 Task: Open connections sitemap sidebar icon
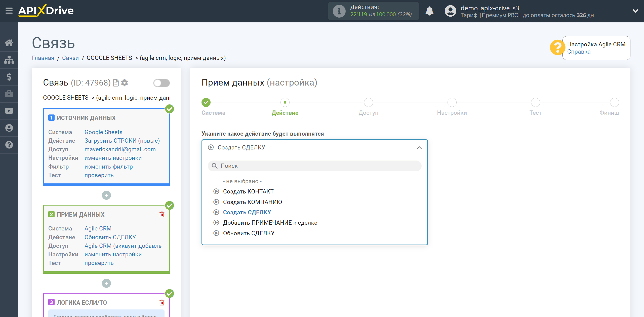click(x=9, y=60)
